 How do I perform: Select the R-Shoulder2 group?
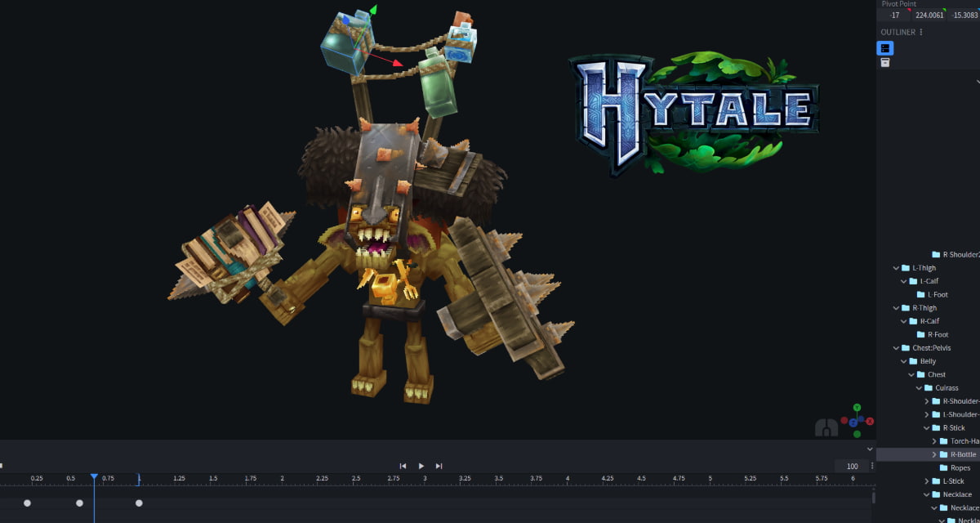tap(961, 255)
